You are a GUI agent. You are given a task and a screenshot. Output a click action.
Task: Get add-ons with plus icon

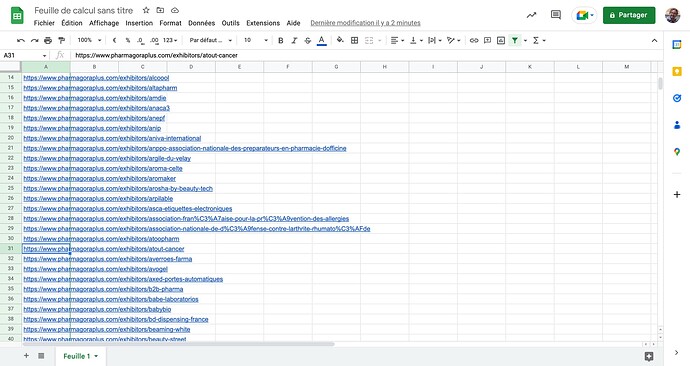point(677,194)
